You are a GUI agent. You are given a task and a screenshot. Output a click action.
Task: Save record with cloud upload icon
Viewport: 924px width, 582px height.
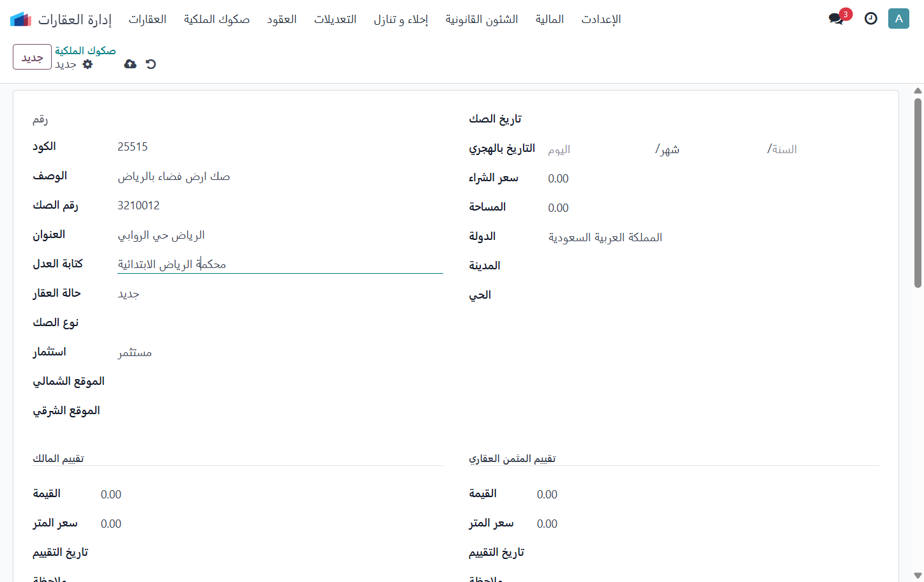point(130,64)
